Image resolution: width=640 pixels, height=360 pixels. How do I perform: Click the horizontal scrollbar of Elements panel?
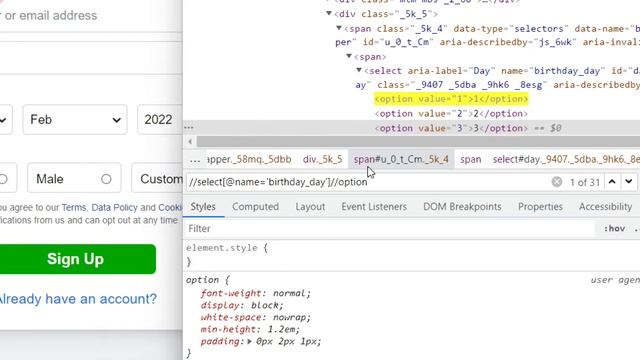click(x=418, y=142)
